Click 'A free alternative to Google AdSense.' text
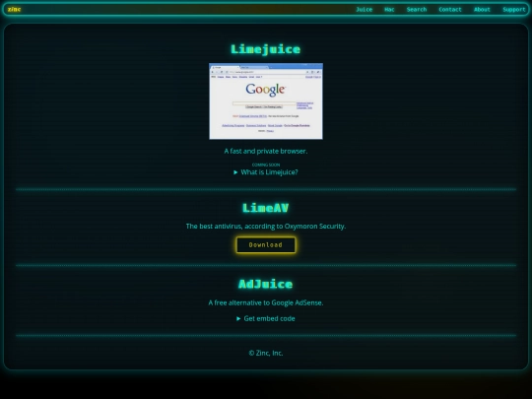 [266, 302]
